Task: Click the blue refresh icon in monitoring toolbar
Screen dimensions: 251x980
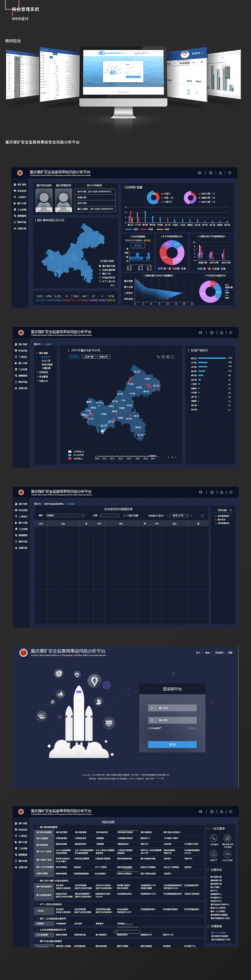Action: [x=202, y=516]
